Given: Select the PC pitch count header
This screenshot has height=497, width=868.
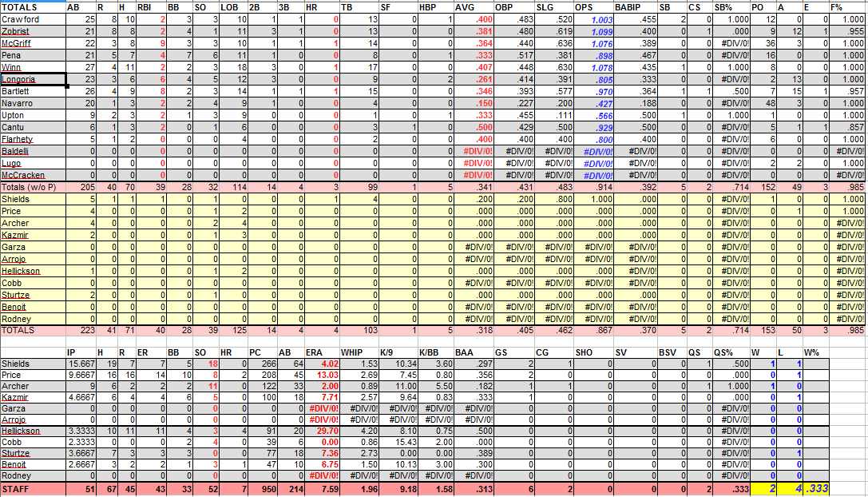Looking at the screenshot, I should point(263,352).
